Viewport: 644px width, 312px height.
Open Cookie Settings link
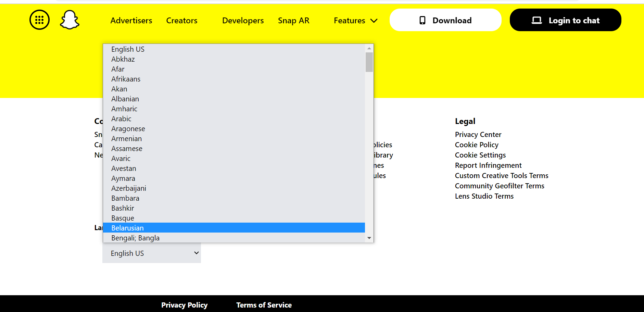tap(480, 155)
